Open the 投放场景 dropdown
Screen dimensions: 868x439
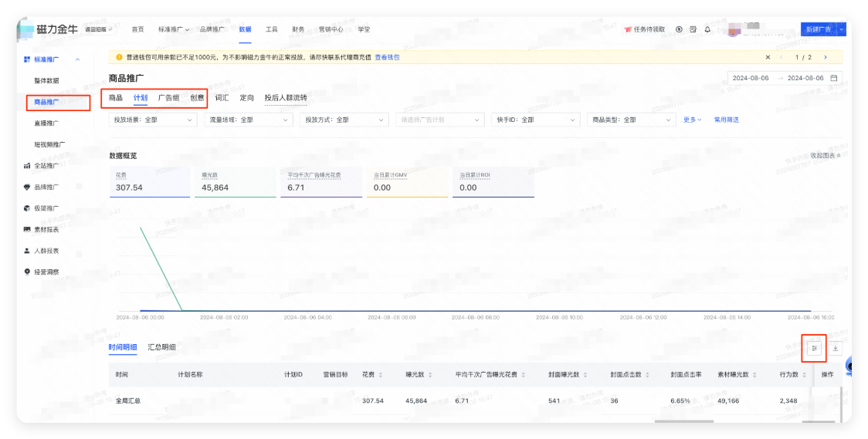(153, 120)
